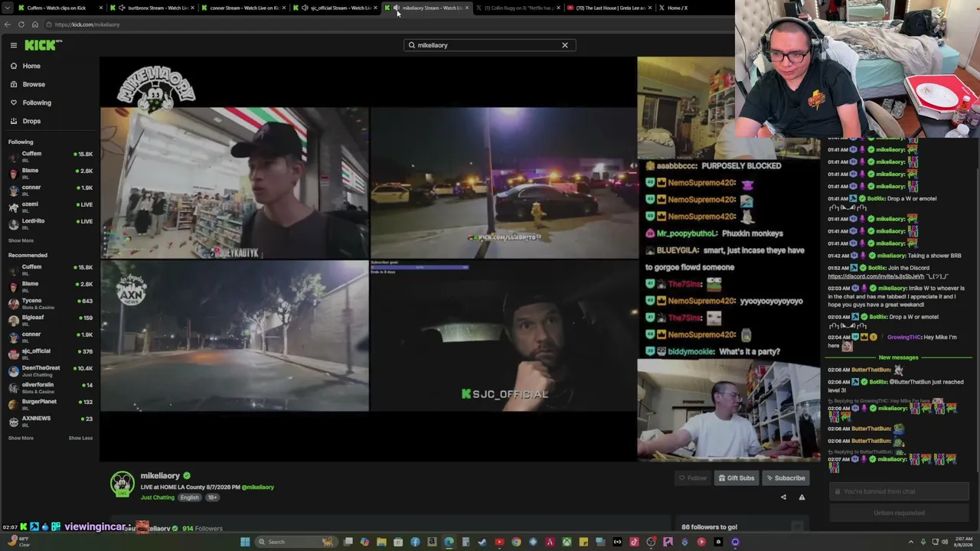
Task: Click the Follow button for mikeliaory
Action: click(x=692, y=478)
